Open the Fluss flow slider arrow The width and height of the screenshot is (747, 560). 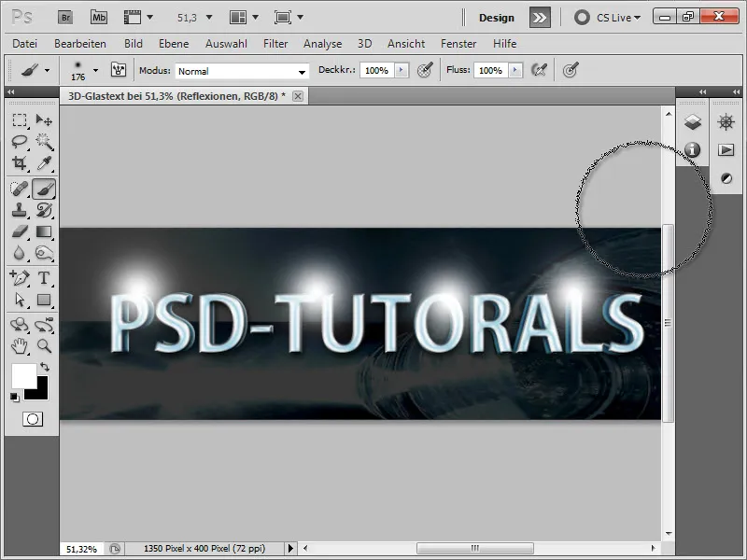pyautogui.click(x=515, y=70)
